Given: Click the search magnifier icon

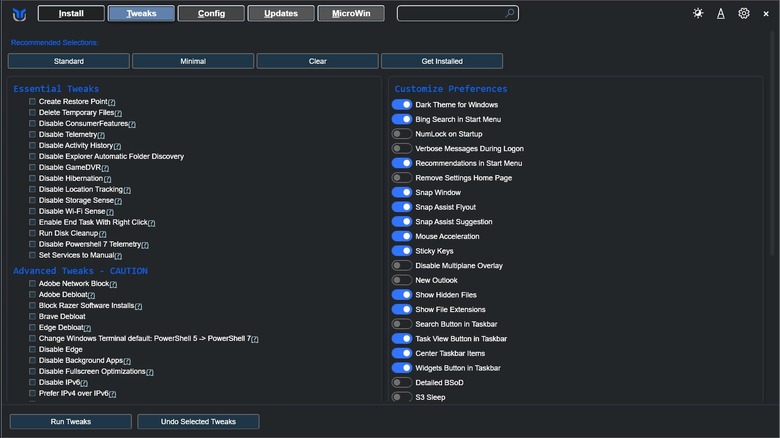Looking at the screenshot, I should click(x=510, y=14).
